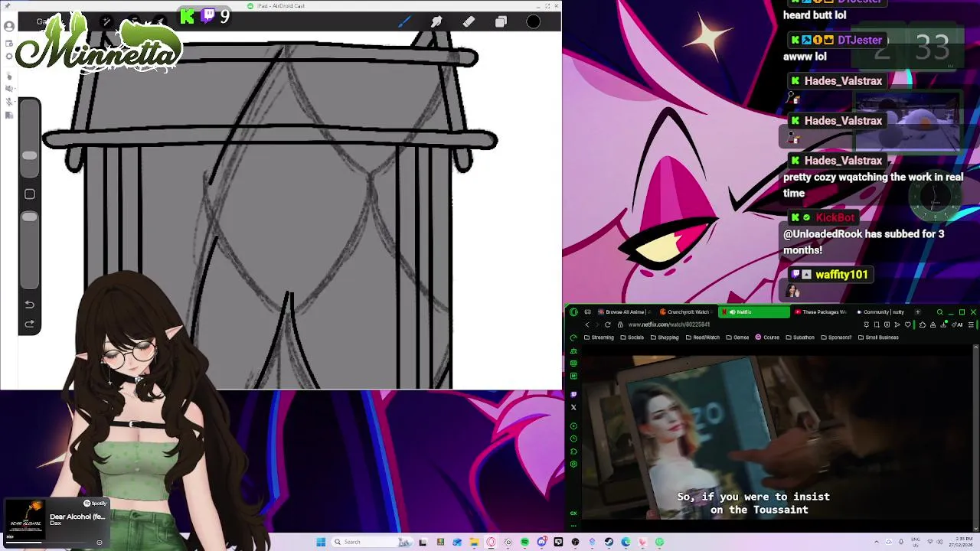
Task: Click KickBot username in chat
Action: tap(835, 217)
